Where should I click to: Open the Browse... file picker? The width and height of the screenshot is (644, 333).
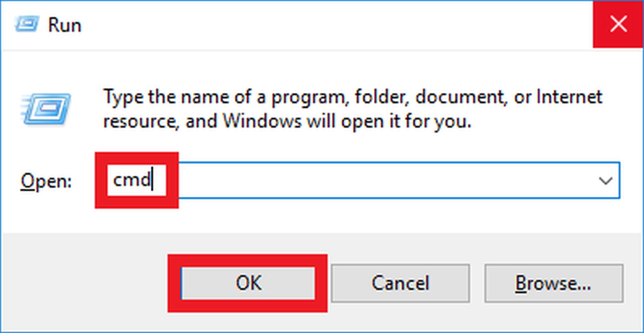click(554, 283)
